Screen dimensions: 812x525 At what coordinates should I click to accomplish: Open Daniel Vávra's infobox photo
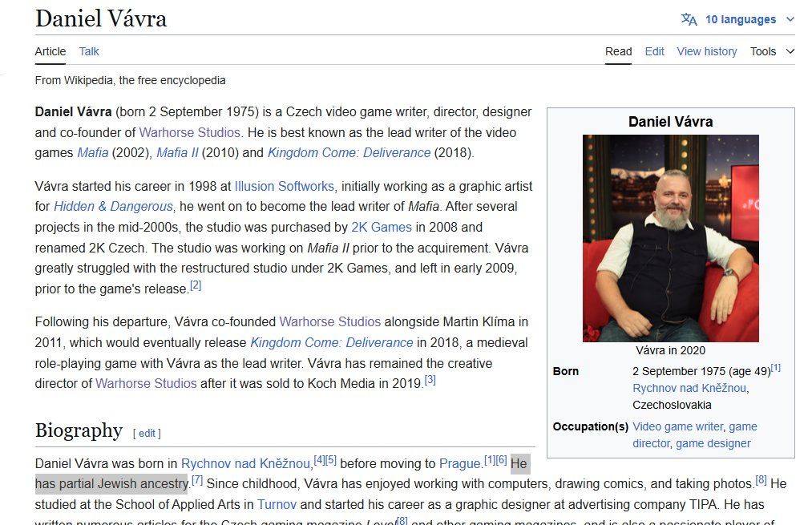coord(670,238)
